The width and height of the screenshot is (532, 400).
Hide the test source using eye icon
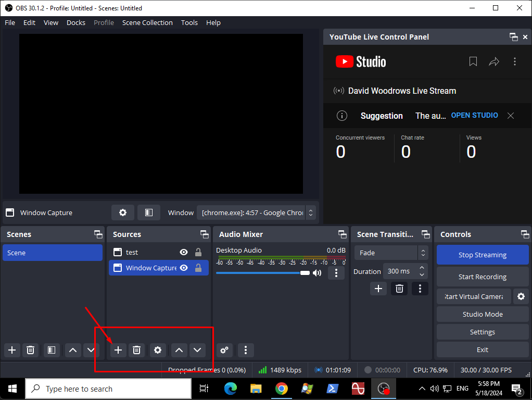pos(184,252)
